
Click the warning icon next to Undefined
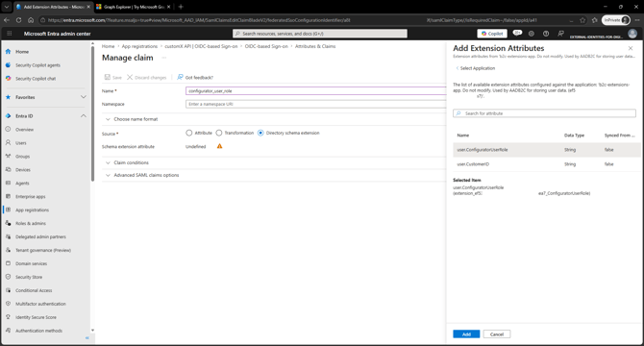click(220, 146)
